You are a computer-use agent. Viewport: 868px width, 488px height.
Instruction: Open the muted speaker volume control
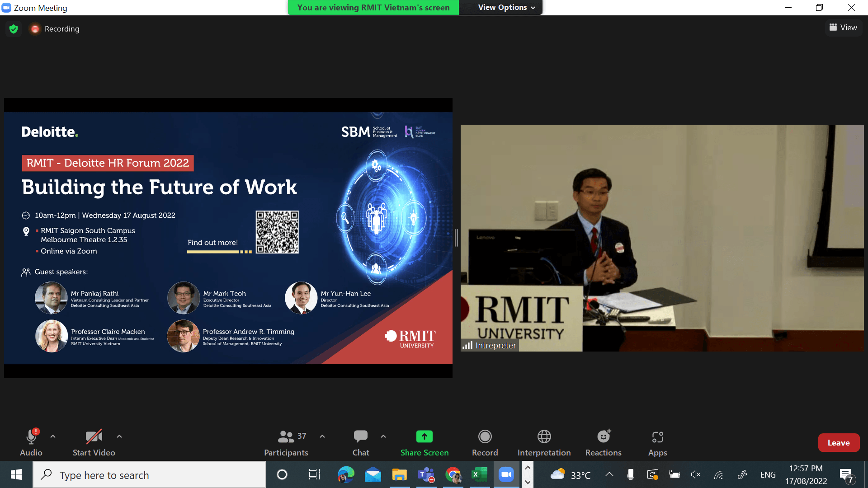click(x=696, y=474)
